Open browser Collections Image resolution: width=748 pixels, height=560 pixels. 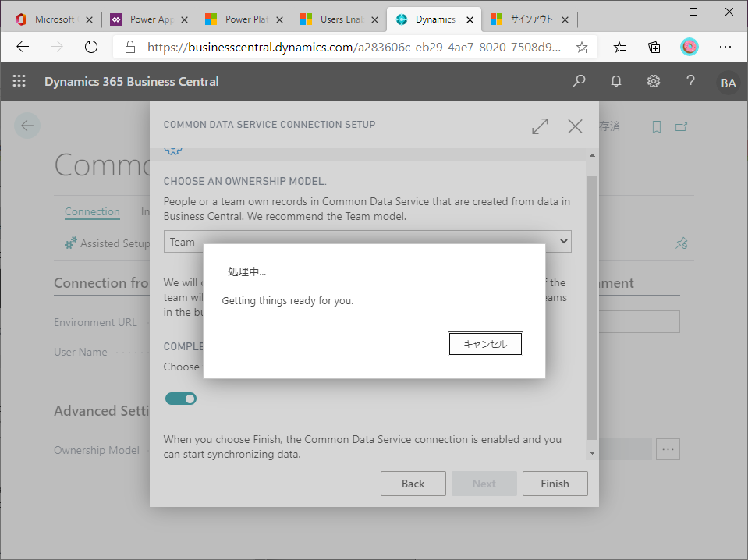click(654, 47)
